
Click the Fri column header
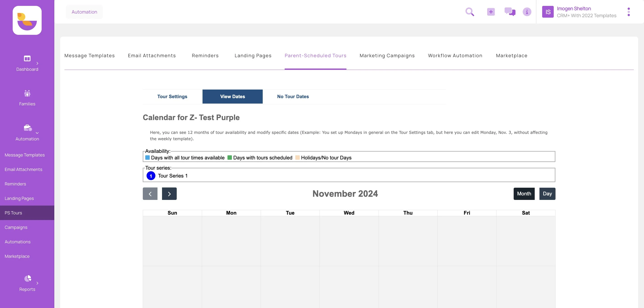467,213
